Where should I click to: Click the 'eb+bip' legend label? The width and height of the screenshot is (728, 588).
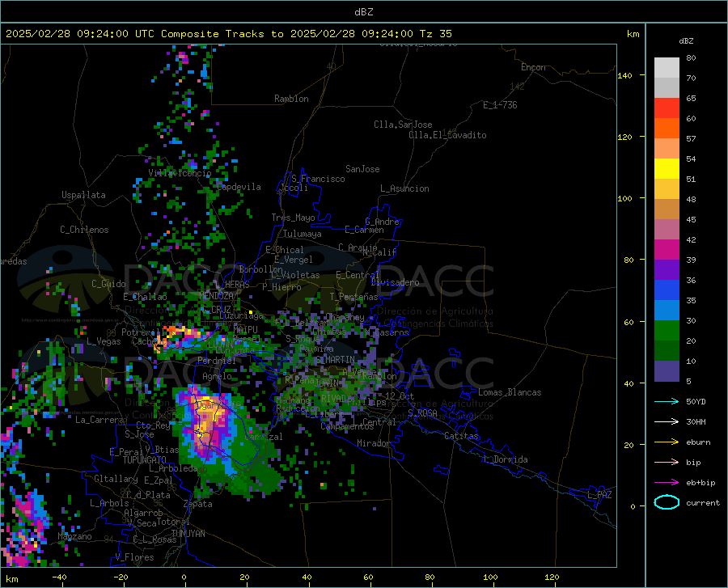pyautogui.click(x=700, y=483)
